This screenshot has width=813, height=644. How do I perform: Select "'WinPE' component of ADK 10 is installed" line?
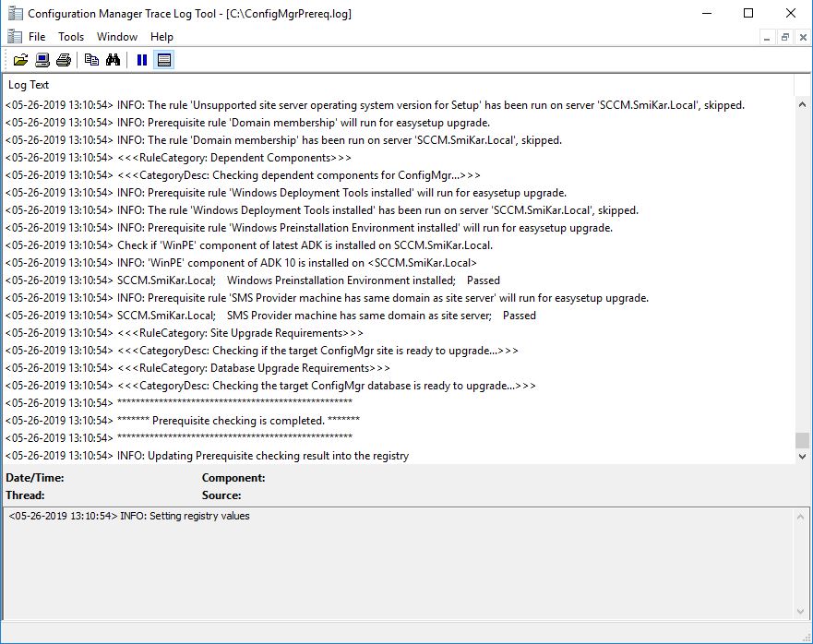tap(398, 263)
